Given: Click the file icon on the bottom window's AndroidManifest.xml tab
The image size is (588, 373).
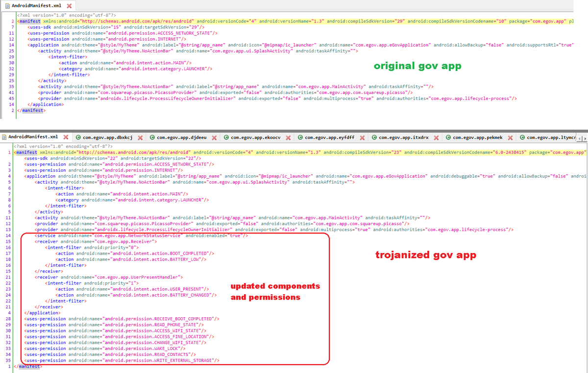Looking at the screenshot, I should [x=4, y=137].
